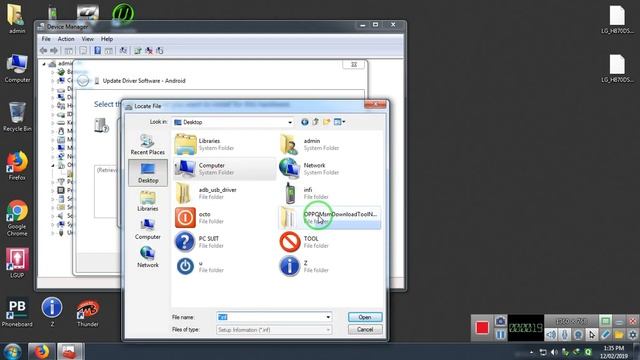
Task: Toggle microphone recording in the recorder
Action: (x=564, y=335)
